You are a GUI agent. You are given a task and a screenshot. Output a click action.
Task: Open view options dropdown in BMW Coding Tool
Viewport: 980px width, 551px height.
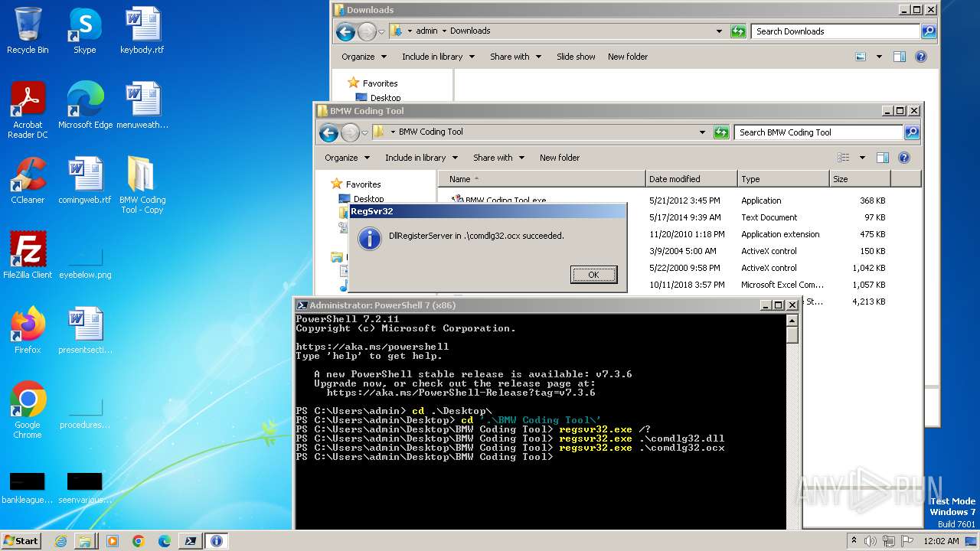862,158
